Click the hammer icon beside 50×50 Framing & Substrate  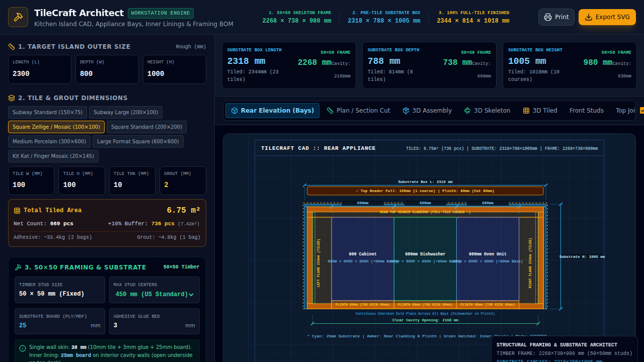point(18,267)
